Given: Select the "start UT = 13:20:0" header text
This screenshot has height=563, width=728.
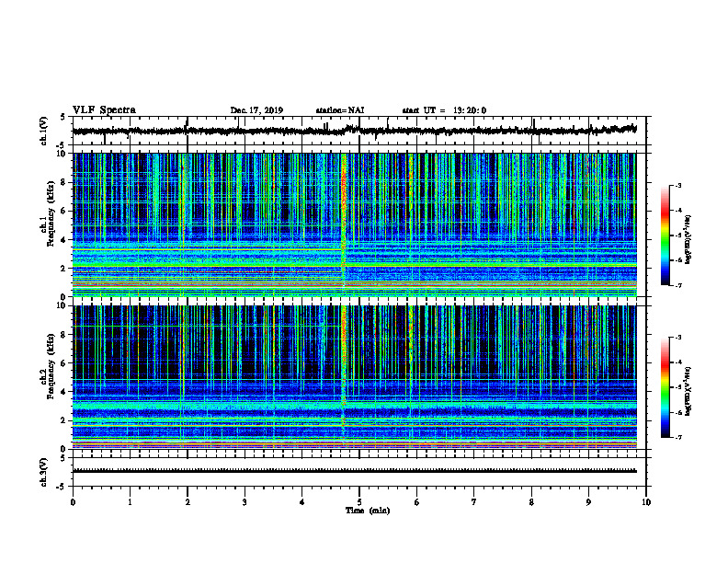Looking at the screenshot, I should pos(444,110).
